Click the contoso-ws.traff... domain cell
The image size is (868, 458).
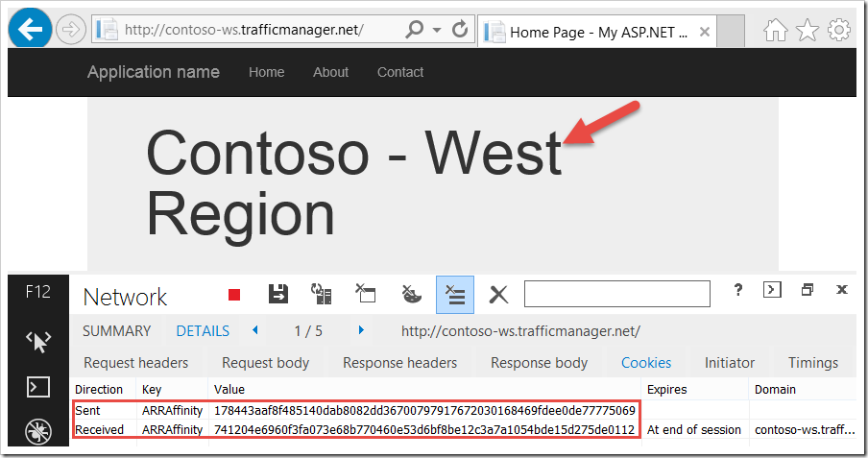point(805,430)
